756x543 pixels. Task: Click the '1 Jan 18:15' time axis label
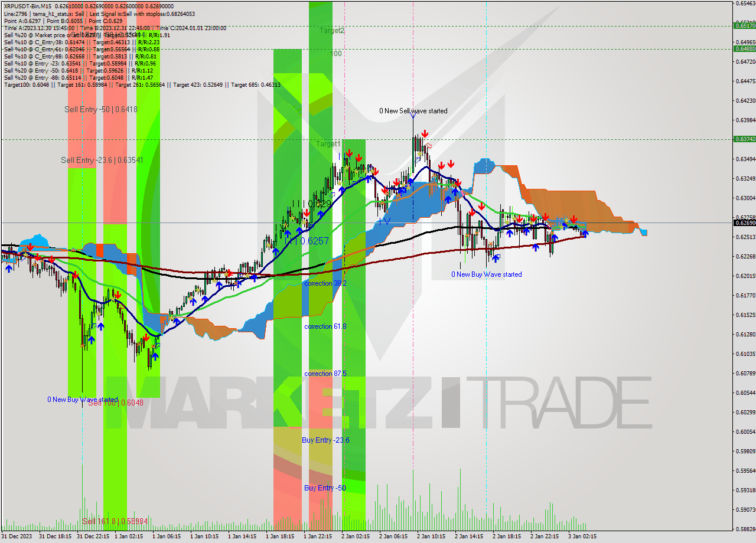click(280, 537)
